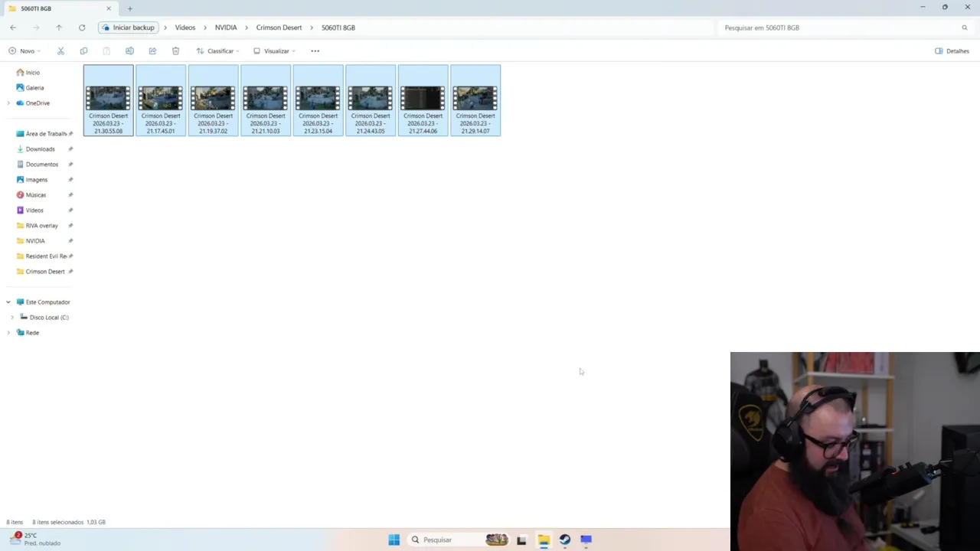Collapse Este Computador tree node
Screen dimensions: 980x551
tap(8, 302)
